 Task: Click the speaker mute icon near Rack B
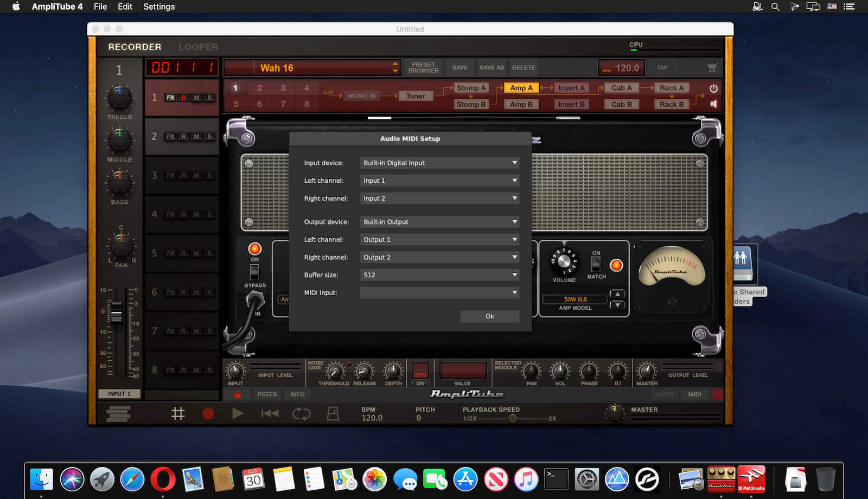click(713, 104)
